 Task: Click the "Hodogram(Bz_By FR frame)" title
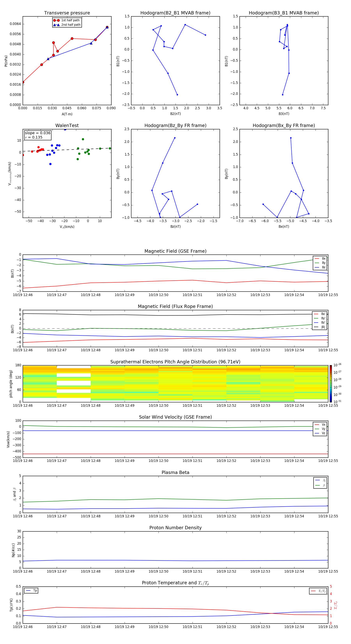[x=175, y=125]
